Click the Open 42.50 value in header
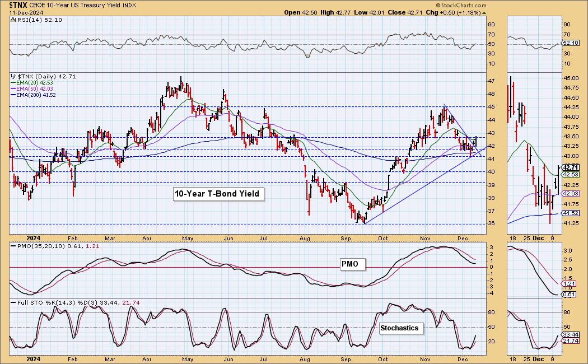The height and width of the screenshot is (364, 588). point(301,12)
